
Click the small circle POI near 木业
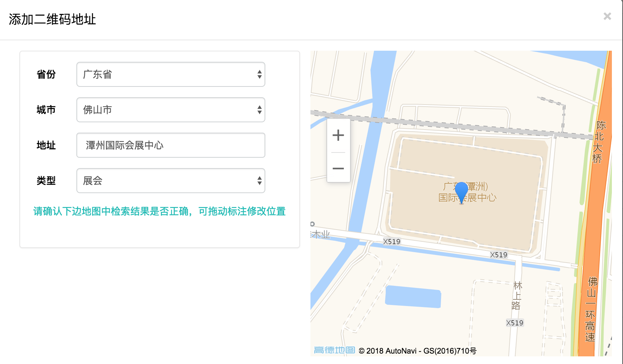(x=312, y=224)
